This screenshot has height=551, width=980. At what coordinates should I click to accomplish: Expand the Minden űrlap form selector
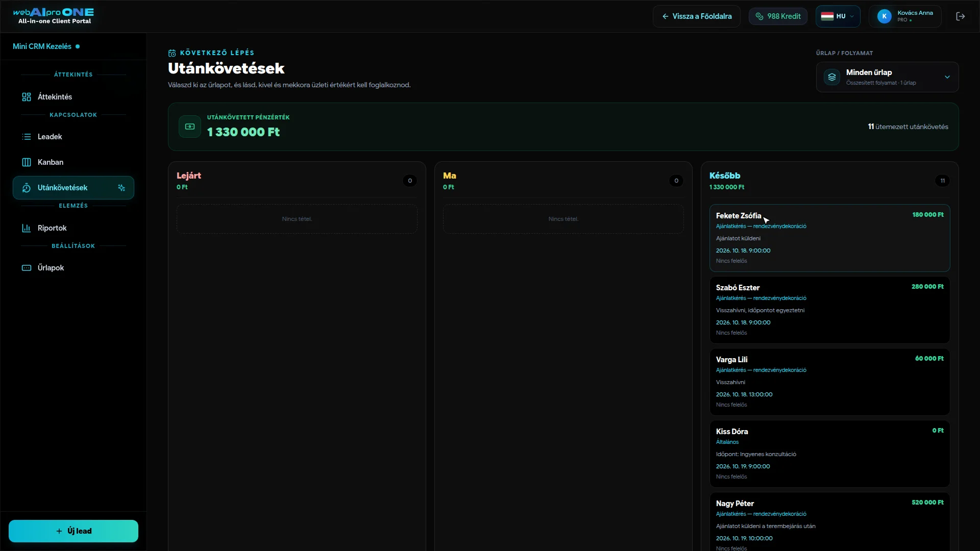(887, 77)
